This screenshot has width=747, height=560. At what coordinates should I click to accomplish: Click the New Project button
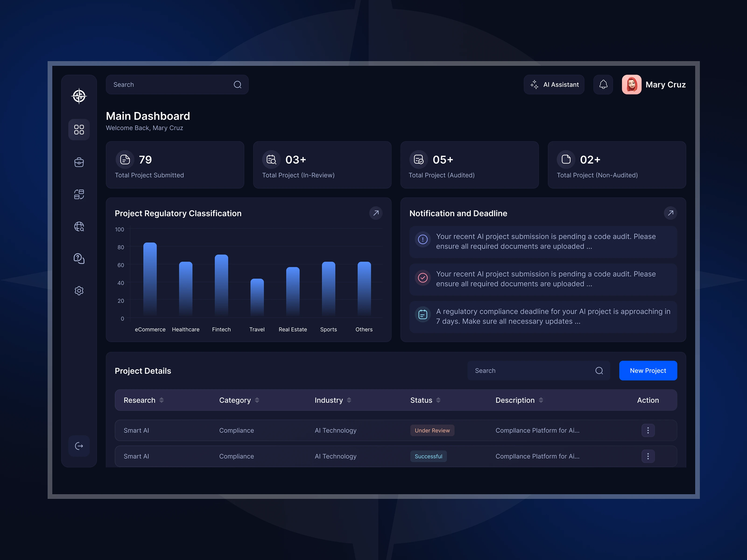(x=648, y=371)
